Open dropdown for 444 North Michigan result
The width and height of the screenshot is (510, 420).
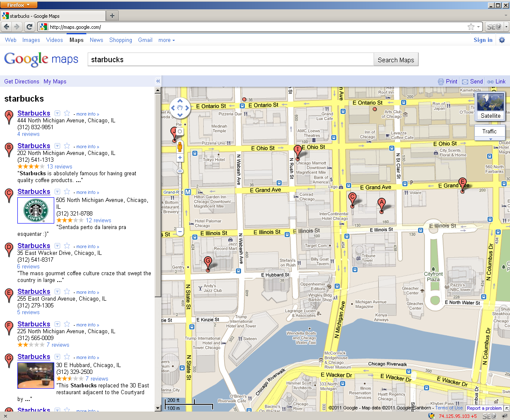pyautogui.click(x=57, y=113)
